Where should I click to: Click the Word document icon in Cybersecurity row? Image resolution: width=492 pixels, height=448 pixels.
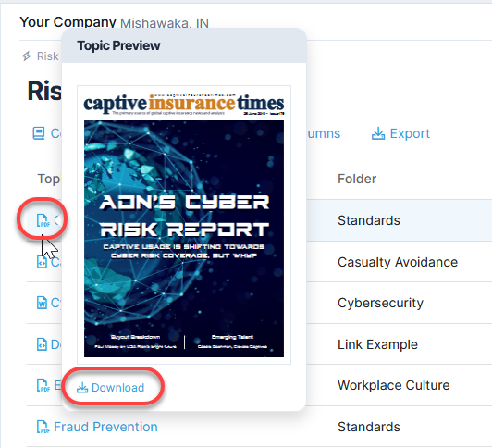42,303
